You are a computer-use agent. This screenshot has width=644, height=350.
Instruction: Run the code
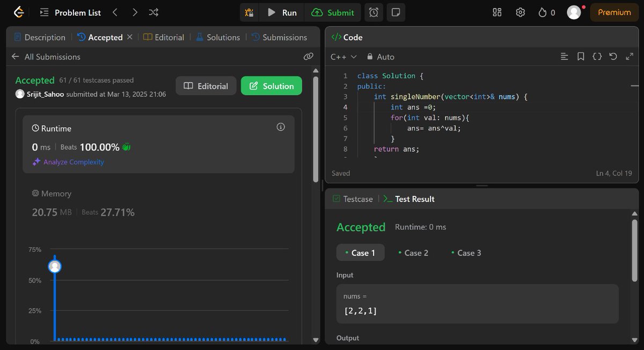[x=282, y=12]
